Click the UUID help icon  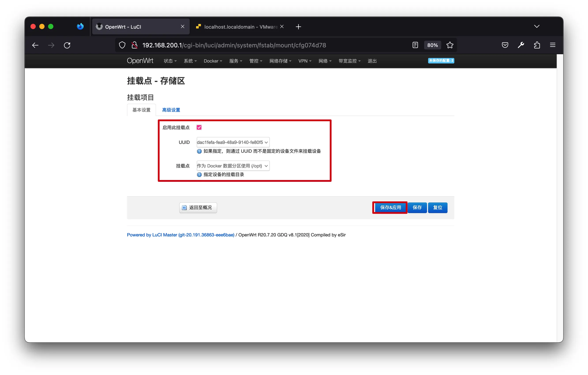click(x=199, y=151)
